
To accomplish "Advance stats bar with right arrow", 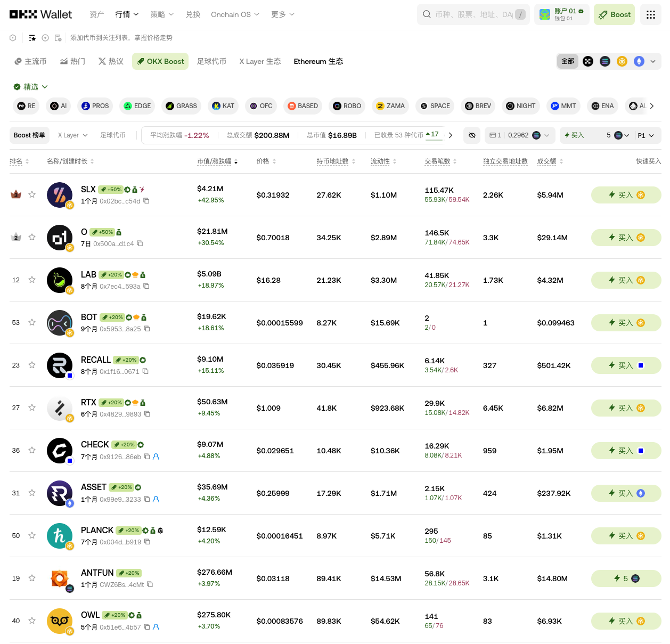I will point(451,135).
